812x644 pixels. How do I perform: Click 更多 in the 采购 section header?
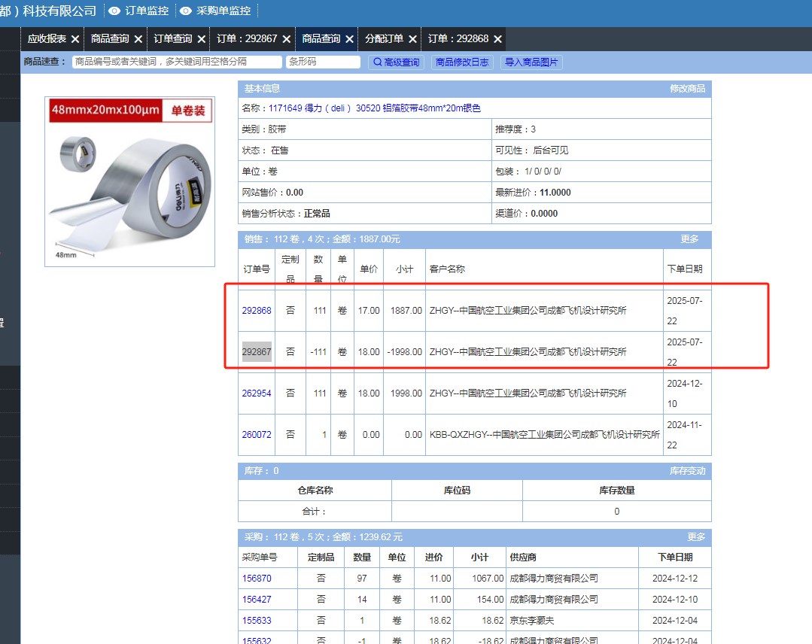[696, 537]
